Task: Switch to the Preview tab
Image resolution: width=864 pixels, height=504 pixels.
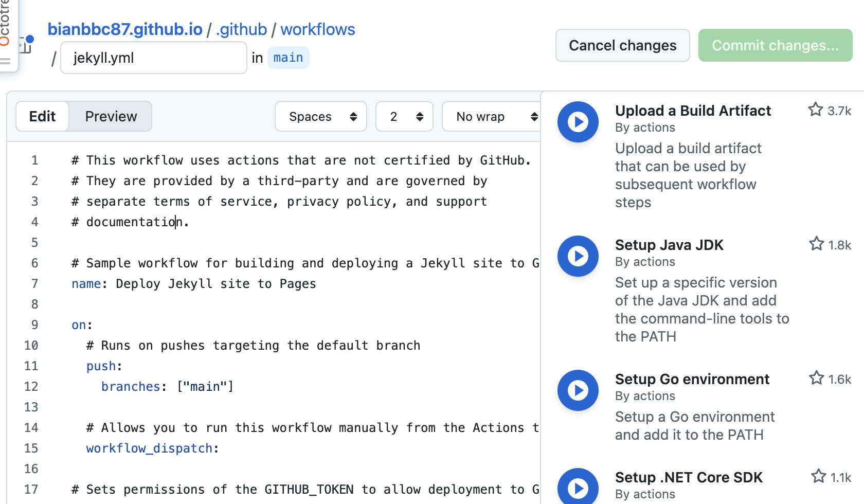Action: click(111, 117)
